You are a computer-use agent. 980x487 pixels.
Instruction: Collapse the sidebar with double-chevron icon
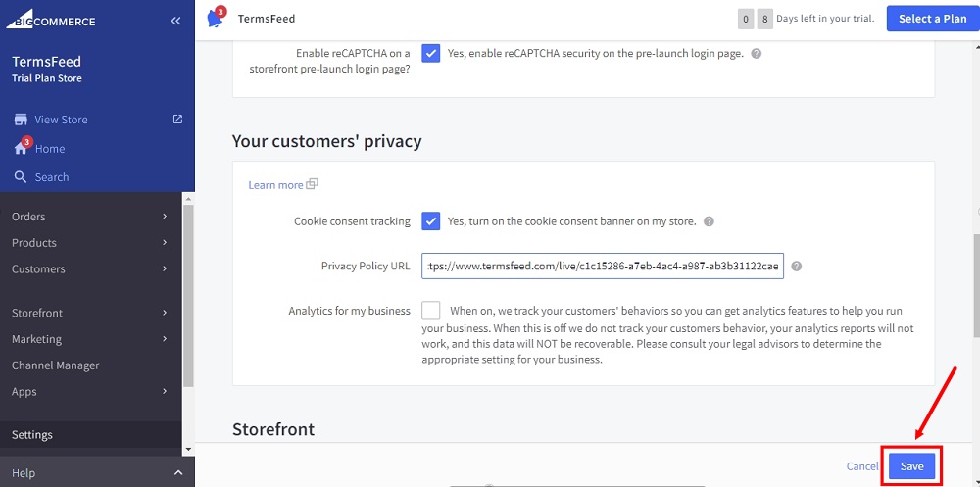click(x=175, y=22)
